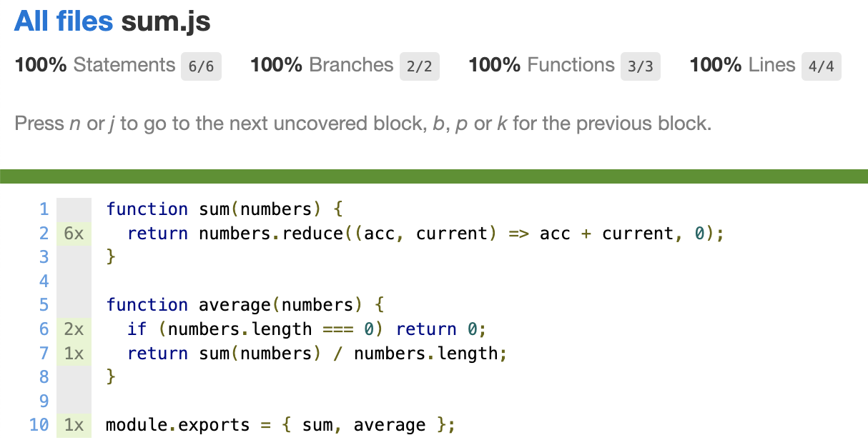Click the 6x hit count on line 2
The width and height of the screenshot is (868, 440).
coord(74,234)
